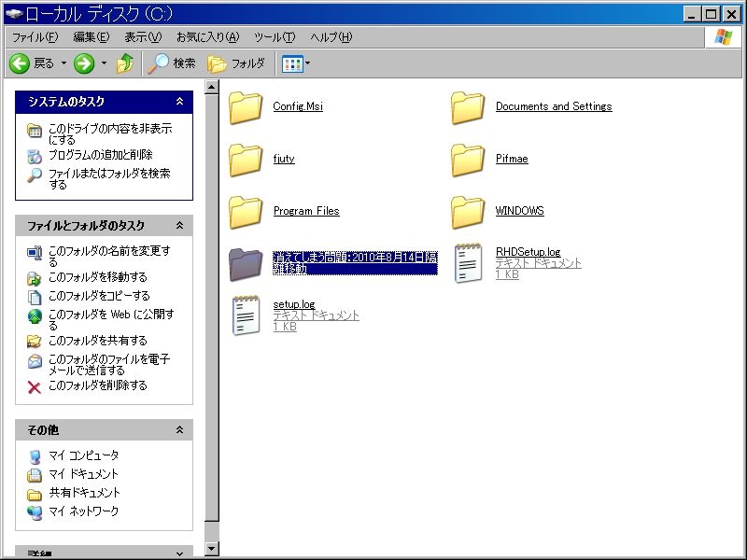This screenshot has height=560, width=747.
Task: Click the setup.log file name
Action: click(294, 304)
